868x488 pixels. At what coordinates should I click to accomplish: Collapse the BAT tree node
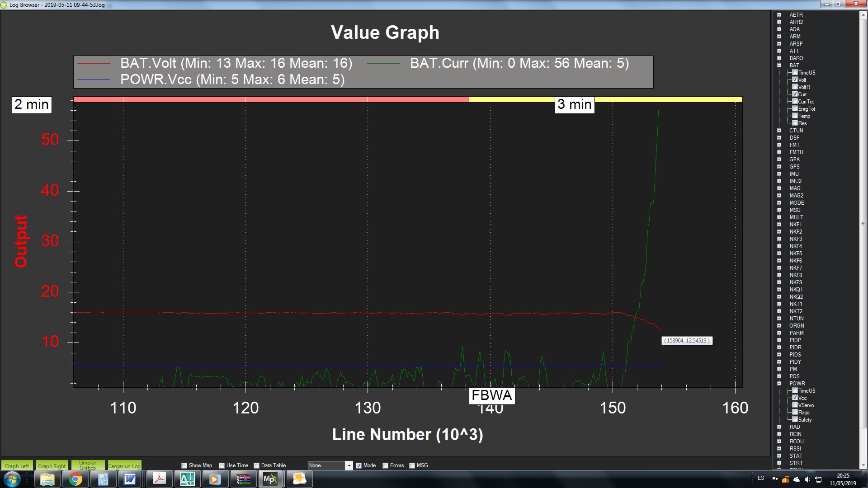[x=779, y=66]
